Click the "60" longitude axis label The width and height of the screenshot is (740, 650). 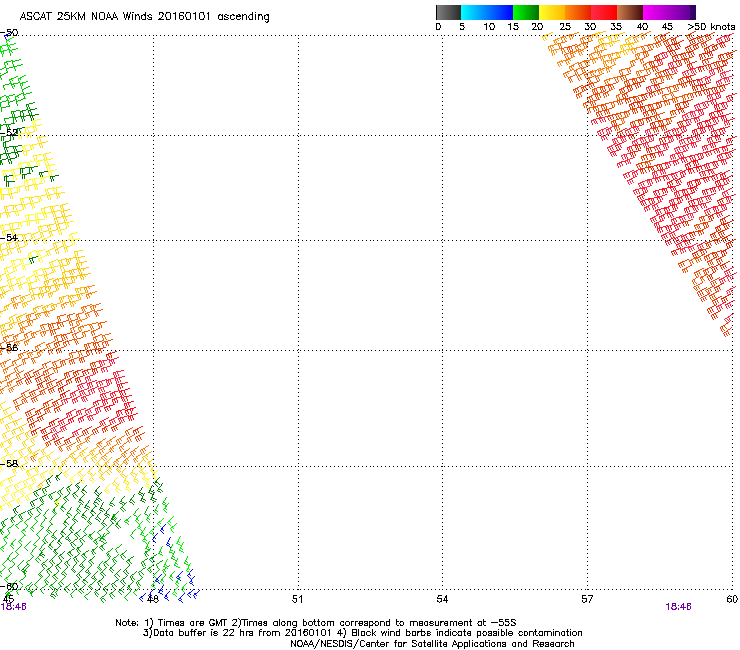pos(732,599)
